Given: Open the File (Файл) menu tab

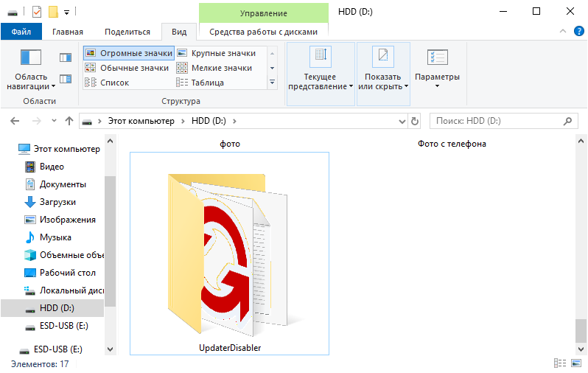Looking at the screenshot, I should point(21,32).
